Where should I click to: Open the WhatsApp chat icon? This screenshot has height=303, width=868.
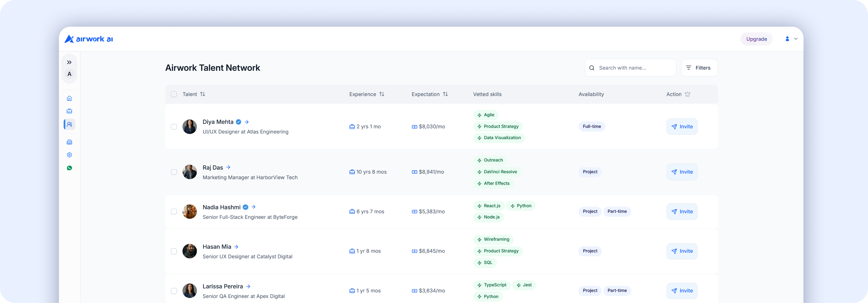(69, 168)
